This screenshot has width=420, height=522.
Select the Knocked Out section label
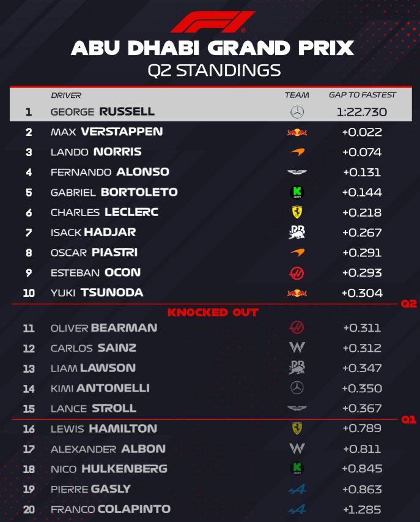coord(213,313)
